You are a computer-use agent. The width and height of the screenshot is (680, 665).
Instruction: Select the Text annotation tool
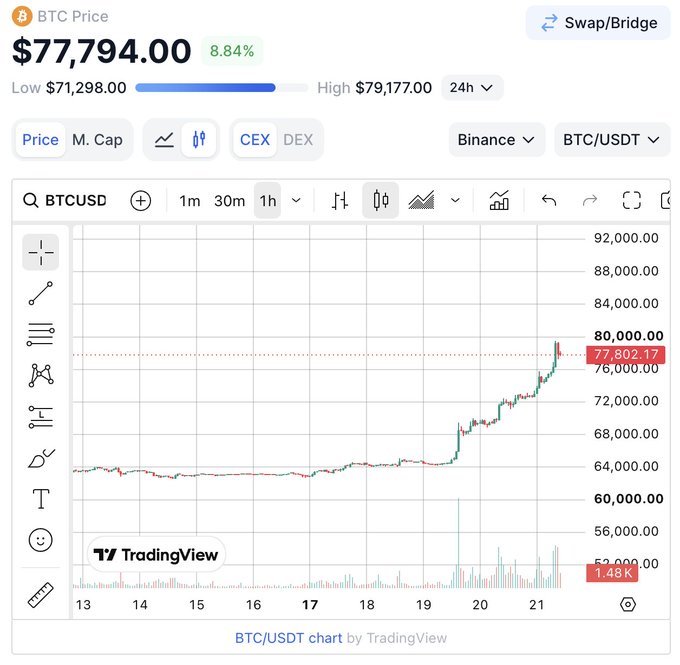tap(41, 498)
